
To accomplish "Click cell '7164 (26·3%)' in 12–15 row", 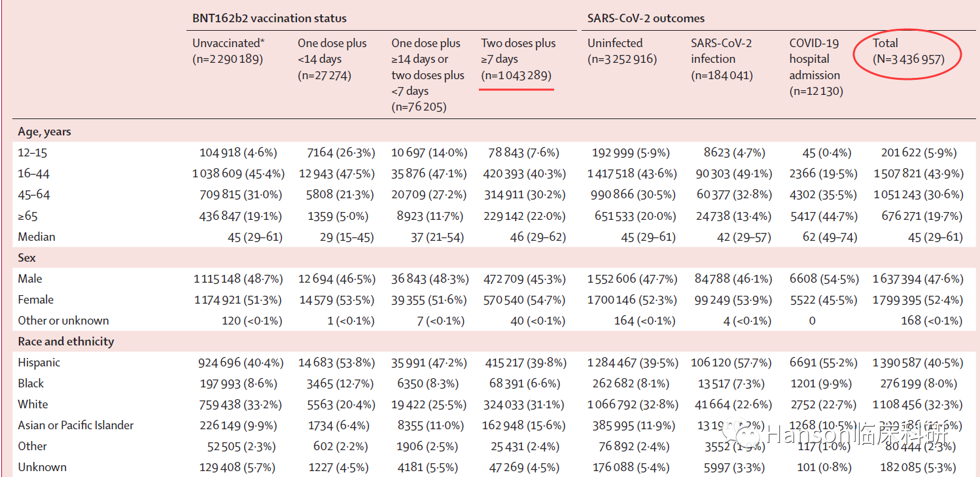I will (x=341, y=152).
